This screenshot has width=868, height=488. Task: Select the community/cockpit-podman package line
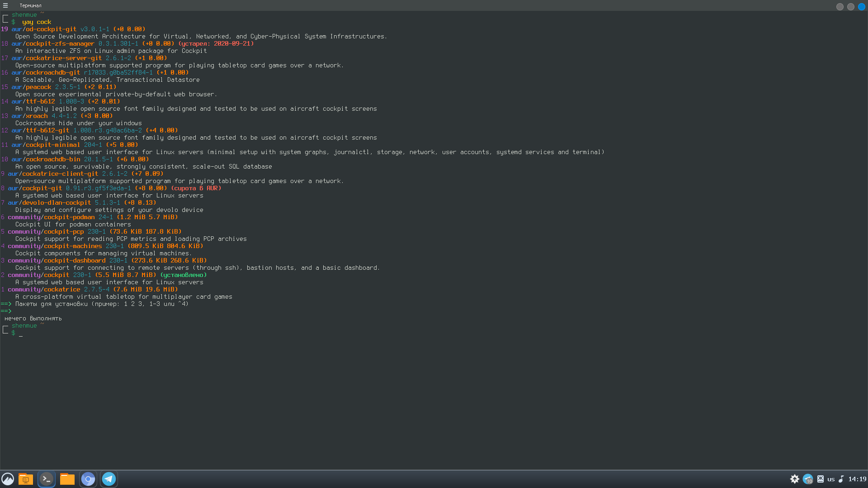[x=90, y=217]
